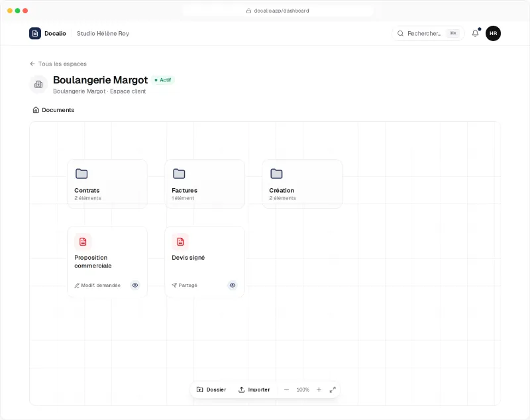
Task: Click the new folder icon in toolbar
Action: (x=200, y=390)
